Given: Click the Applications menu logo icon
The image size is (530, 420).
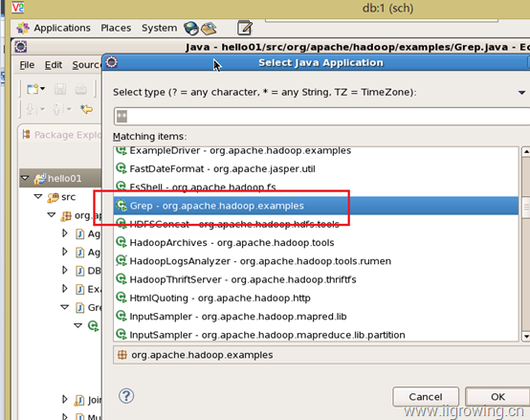Looking at the screenshot, I should pyautogui.click(x=23, y=29).
